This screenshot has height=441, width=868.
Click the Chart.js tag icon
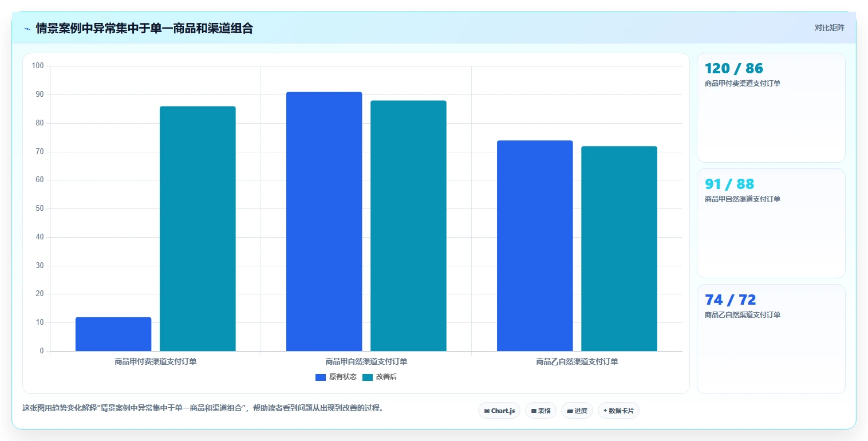[487, 411]
